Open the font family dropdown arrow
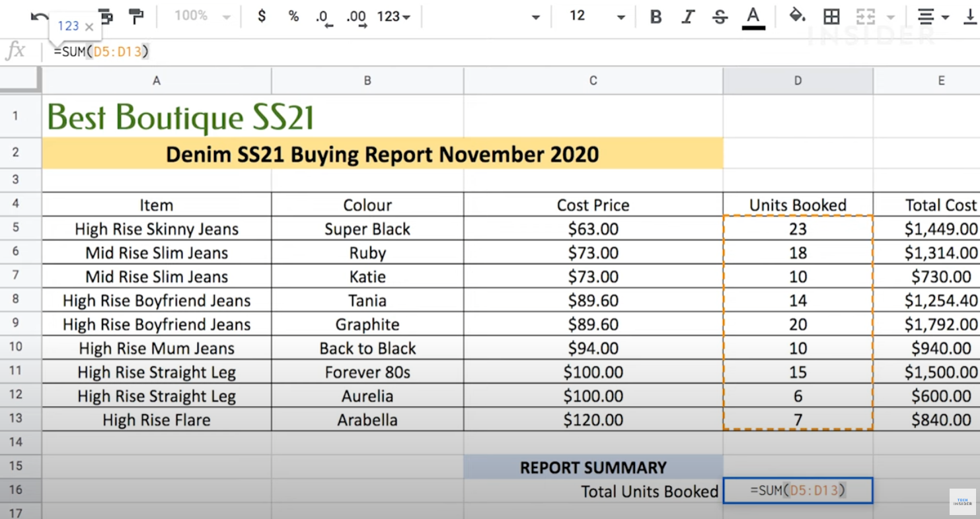Image resolution: width=980 pixels, height=519 pixels. pyautogui.click(x=536, y=17)
